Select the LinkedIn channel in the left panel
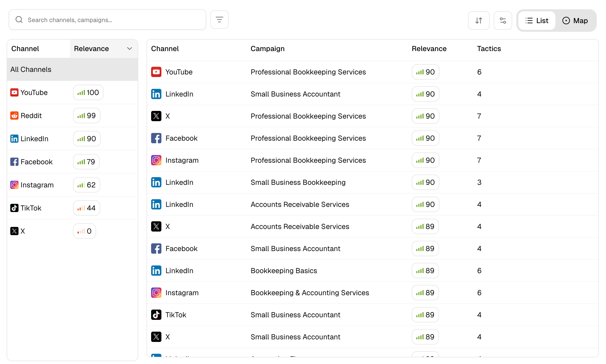Viewport: 606px width, 364px height. pyautogui.click(x=34, y=139)
